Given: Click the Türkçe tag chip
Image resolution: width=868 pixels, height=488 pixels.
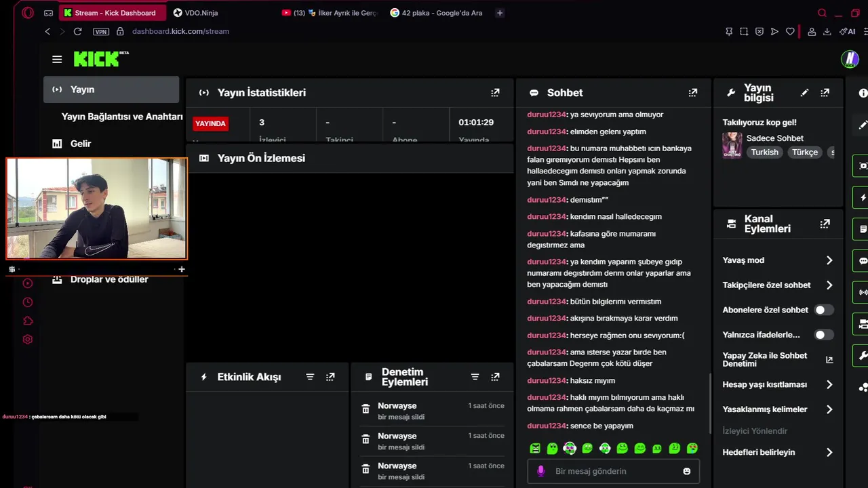Looking at the screenshot, I should [x=805, y=152].
